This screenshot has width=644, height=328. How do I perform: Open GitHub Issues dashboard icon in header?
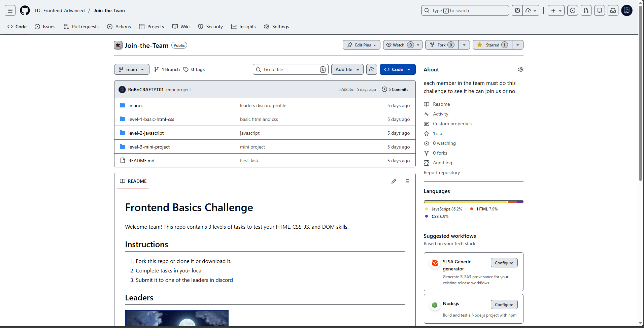click(572, 10)
